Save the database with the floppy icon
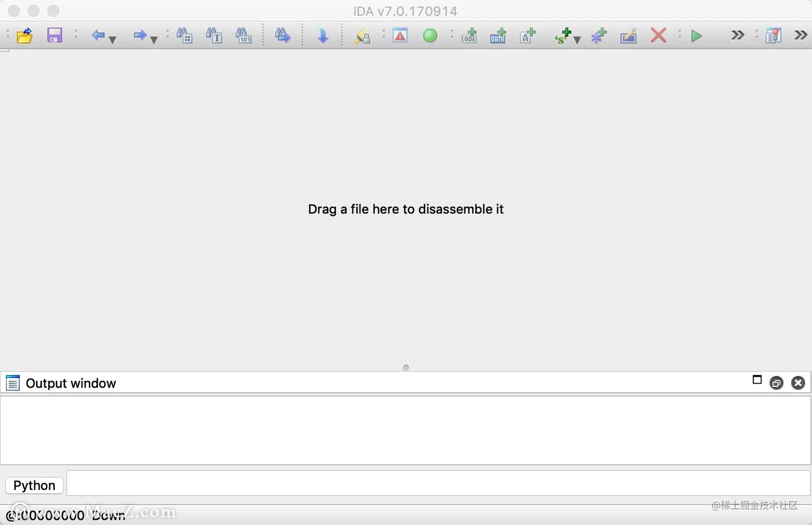The image size is (812, 525). click(55, 35)
